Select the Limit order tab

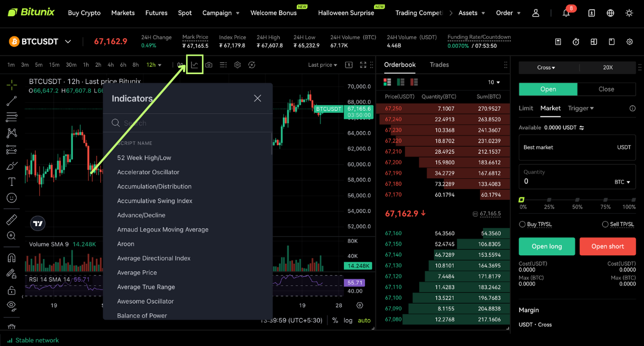[x=526, y=108]
